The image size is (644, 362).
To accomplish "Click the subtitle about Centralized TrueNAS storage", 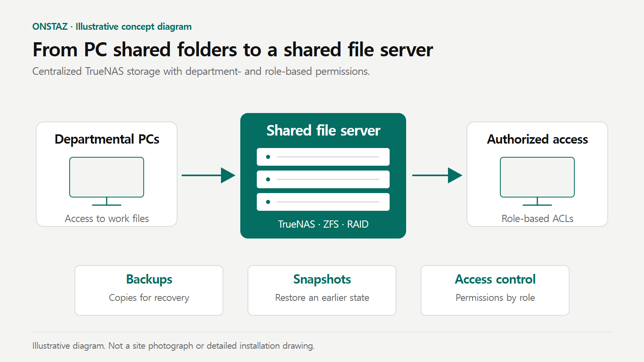I will (201, 71).
